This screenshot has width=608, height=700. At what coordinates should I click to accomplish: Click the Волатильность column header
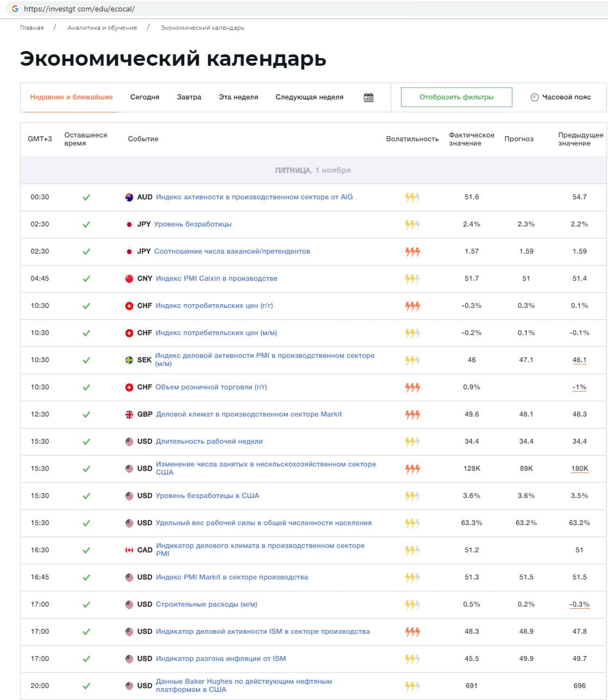412,139
